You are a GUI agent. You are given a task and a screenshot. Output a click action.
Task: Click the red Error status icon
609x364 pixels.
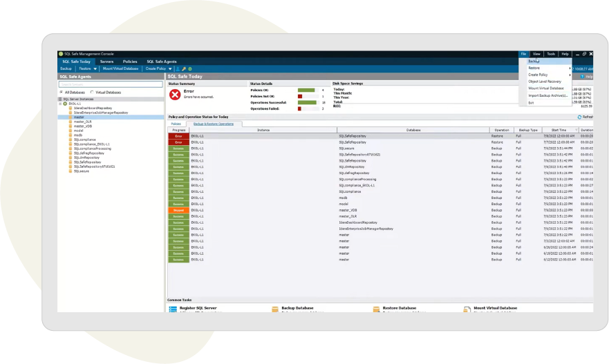175,94
